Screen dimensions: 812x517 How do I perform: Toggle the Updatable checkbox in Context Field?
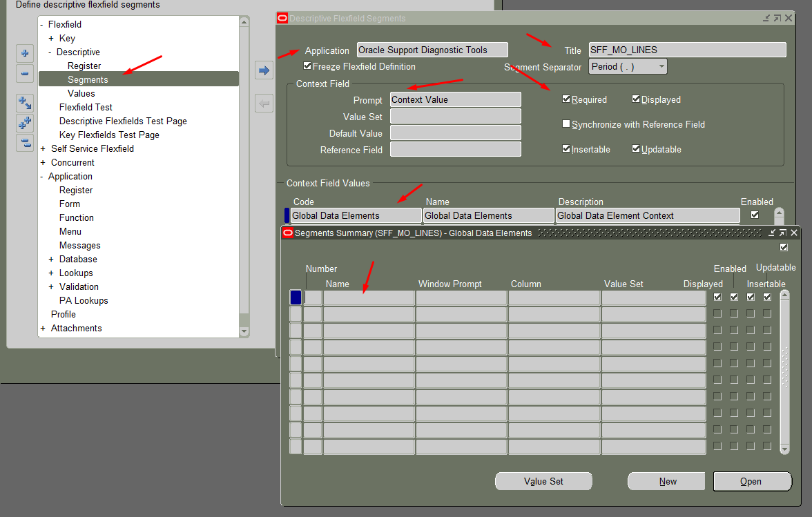tap(636, 148)
